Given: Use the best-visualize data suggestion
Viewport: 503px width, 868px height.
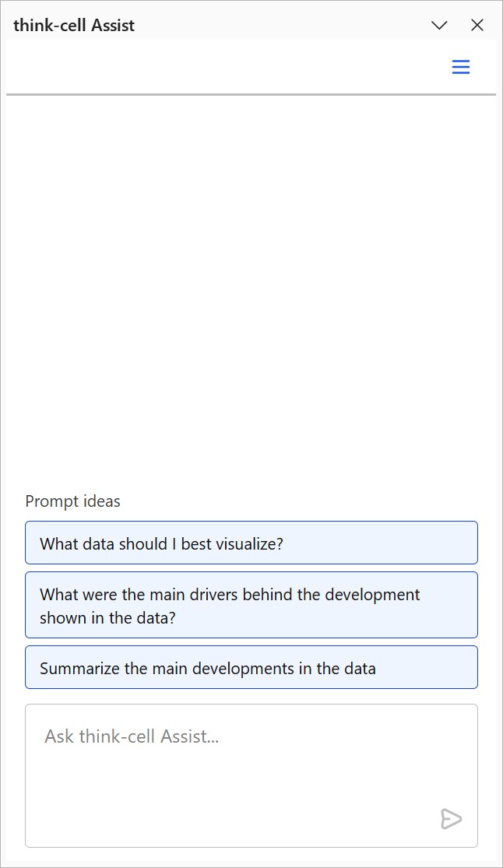Looking at the screenshot, I should 251,543.
